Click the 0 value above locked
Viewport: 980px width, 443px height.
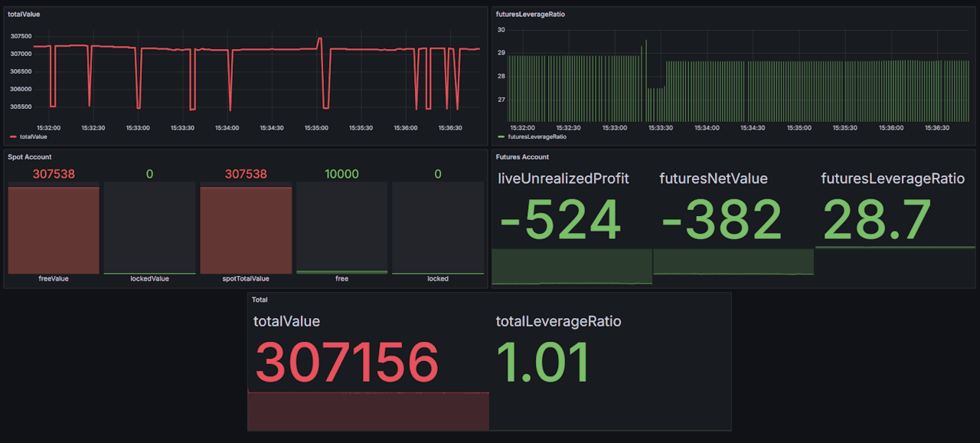point(438,174)
